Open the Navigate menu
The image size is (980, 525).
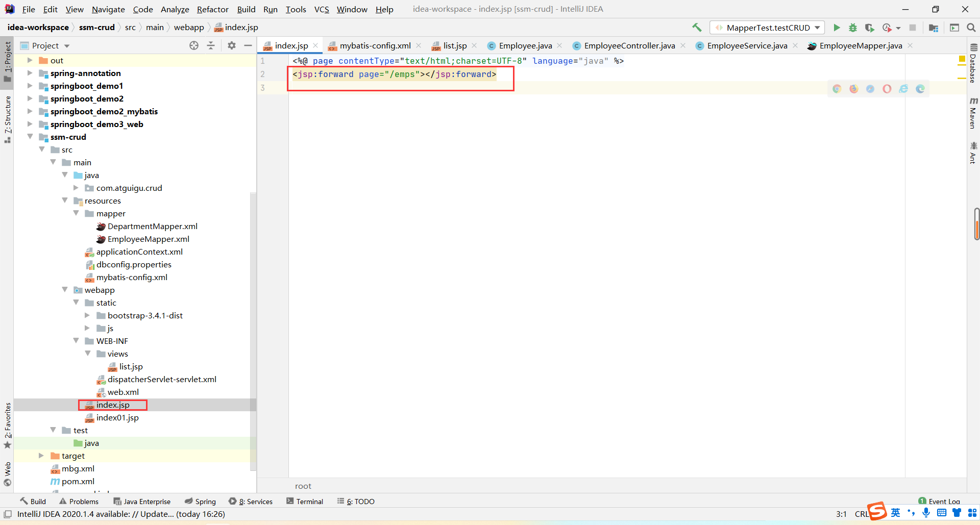tap(108, 9)
